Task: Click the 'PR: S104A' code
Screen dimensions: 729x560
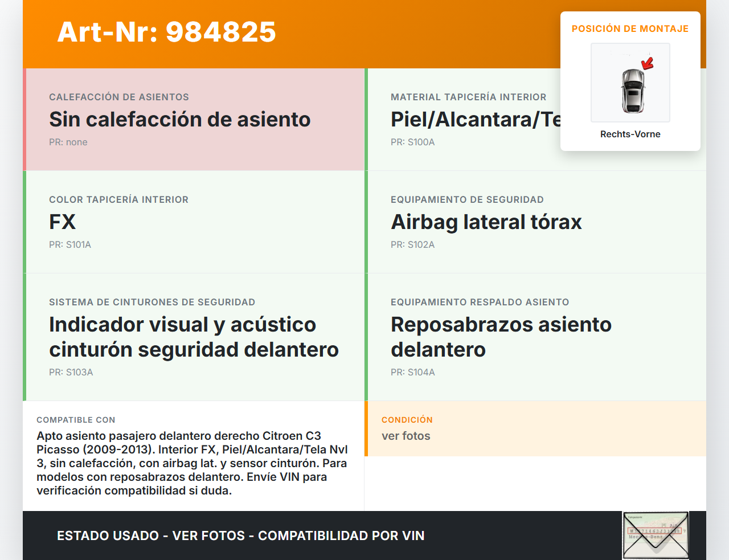Action: [x=412, y=373]
